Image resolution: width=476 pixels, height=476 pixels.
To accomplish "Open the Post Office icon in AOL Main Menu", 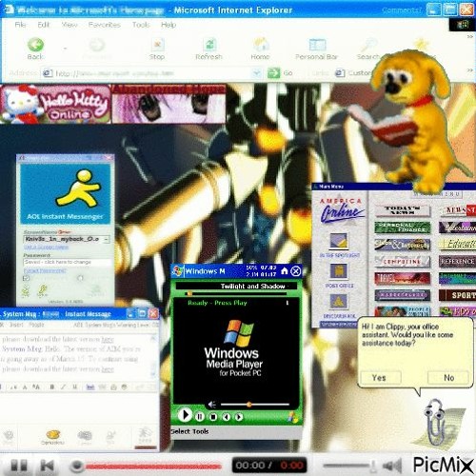I will tap(339, 271).
